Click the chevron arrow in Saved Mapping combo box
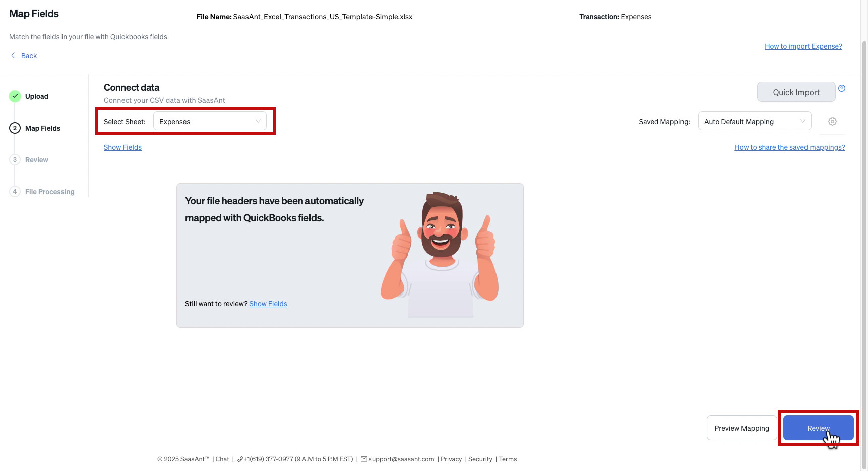The height and width of the screenshot is (471, 868). (x=802, y=121)
